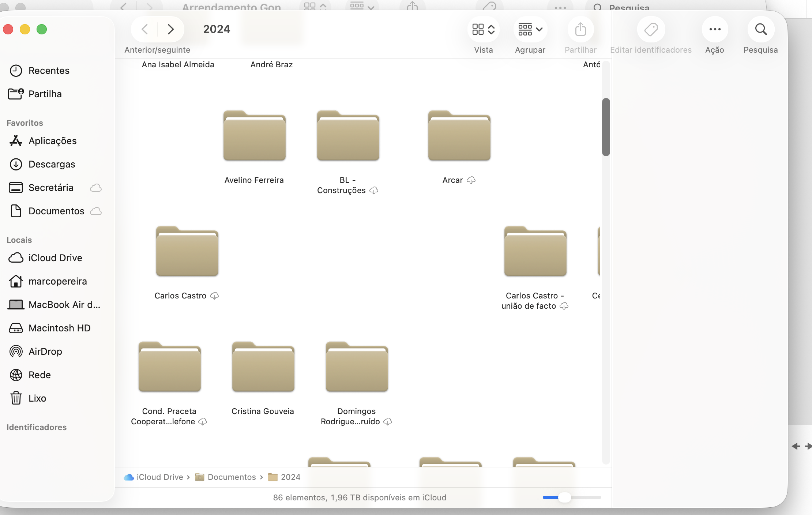
Task: Expand the Agrupar grouping dropdown
Action: (x=530, y=29)
